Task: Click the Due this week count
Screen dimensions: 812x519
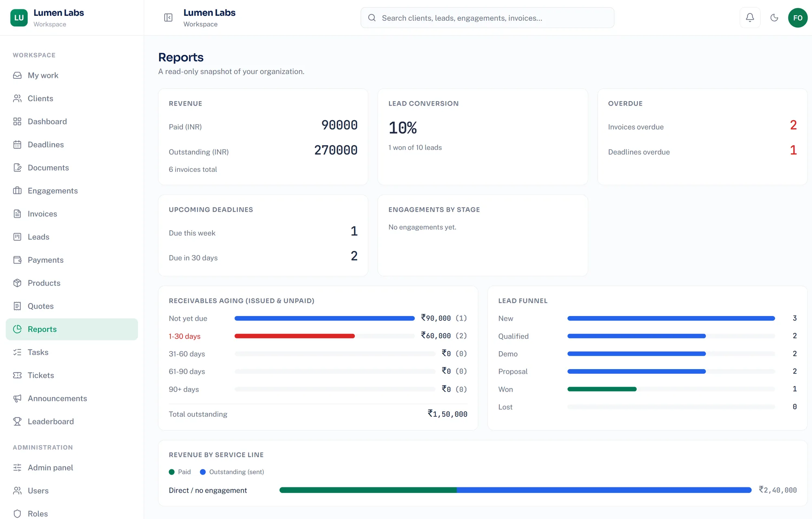Action: 354,231
